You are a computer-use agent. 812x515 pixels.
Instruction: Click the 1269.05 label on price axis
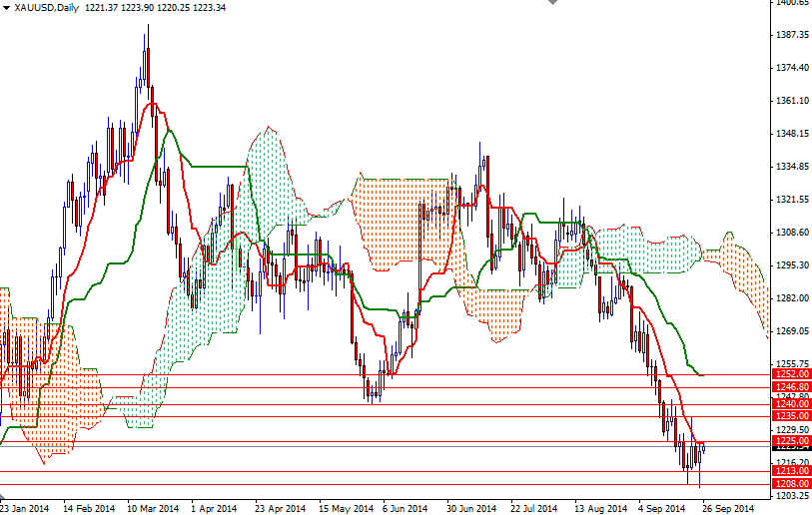792,331
